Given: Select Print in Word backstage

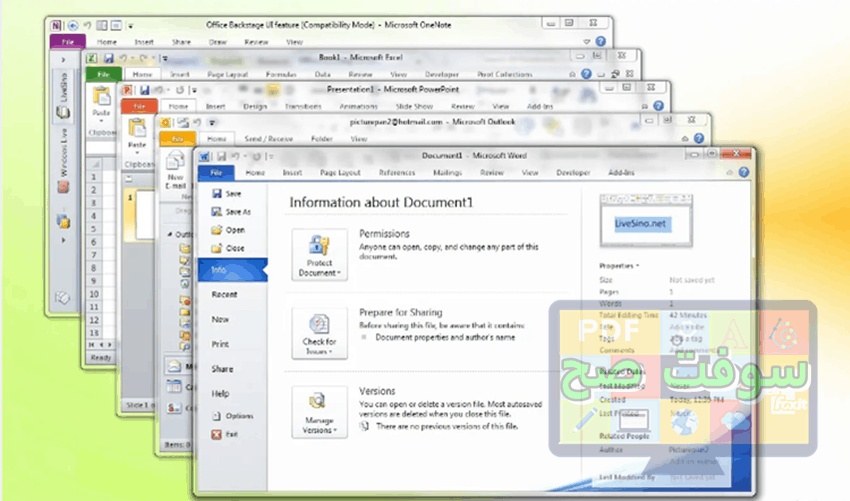Looking at the screenshot, I should [220, 344].
